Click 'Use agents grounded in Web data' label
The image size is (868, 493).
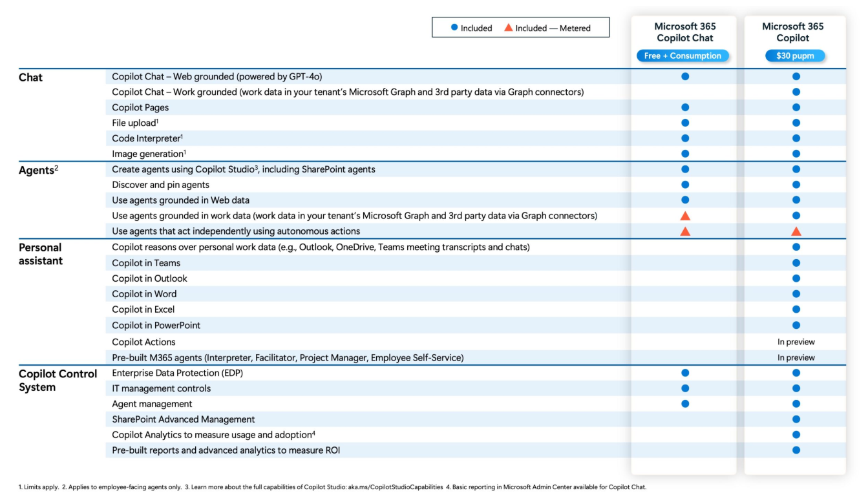tap(180, 200)
